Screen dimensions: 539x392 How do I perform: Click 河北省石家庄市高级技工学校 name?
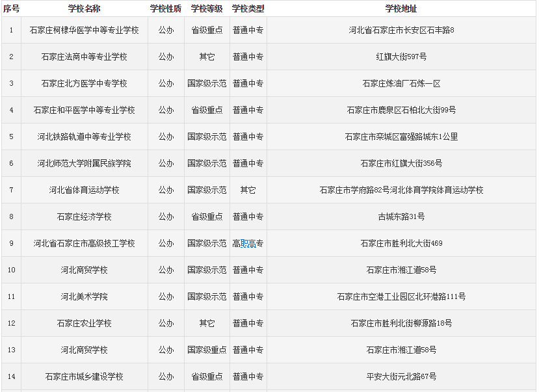(x=85, y=243)
